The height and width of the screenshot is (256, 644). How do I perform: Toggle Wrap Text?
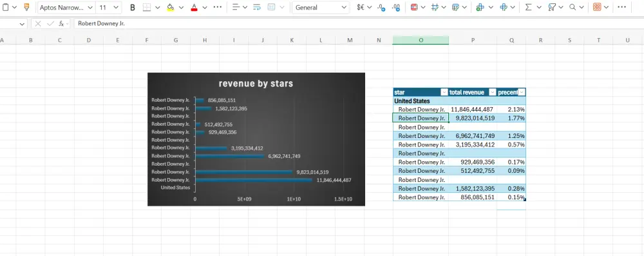(x=257, y=7)
